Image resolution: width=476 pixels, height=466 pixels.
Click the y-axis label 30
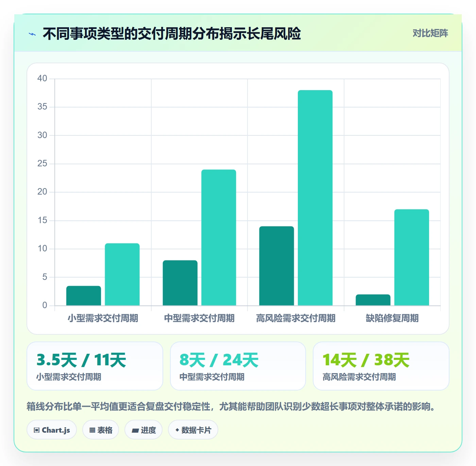click(x=42, y=135)
